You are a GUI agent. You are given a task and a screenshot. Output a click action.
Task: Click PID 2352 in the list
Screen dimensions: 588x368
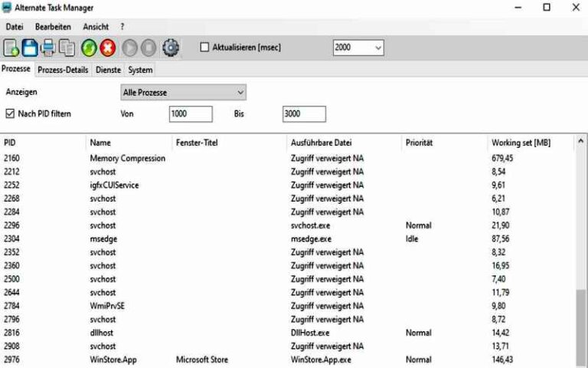tap(11, 252)
